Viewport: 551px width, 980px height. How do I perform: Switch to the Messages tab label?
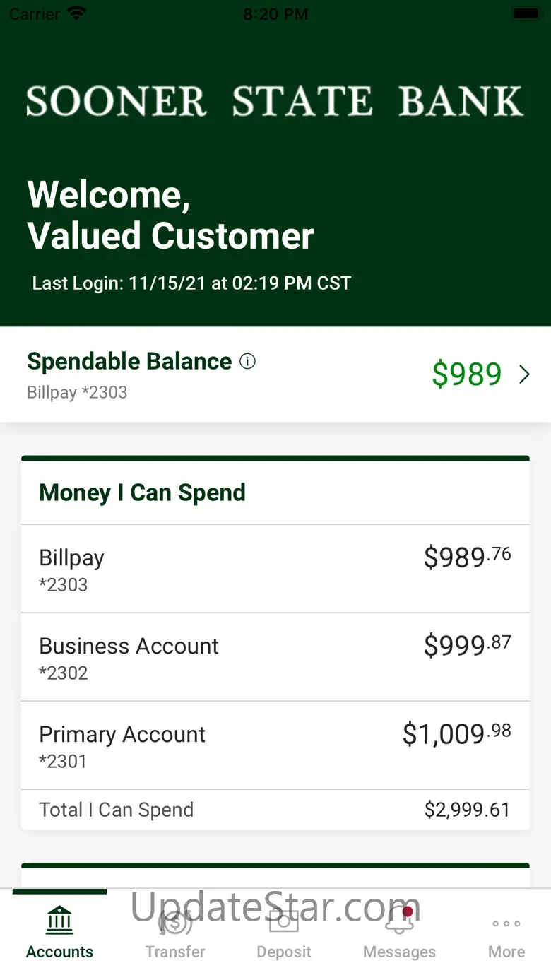399,952
